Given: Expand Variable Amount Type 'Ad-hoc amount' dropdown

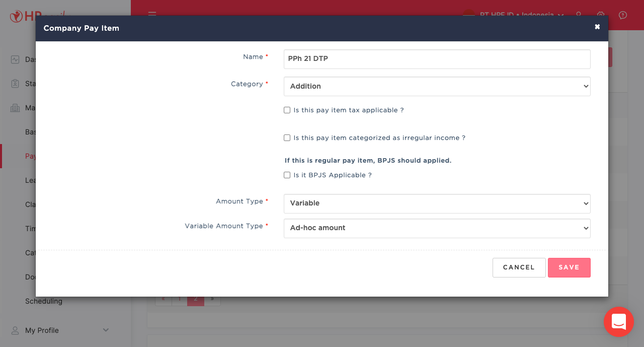Looking at the screenshot, I should point(437,228).
